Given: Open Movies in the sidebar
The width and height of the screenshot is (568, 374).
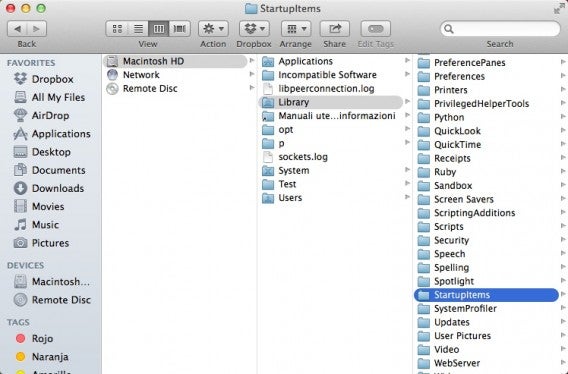Looking at the screenshot, I should point(39,206).
